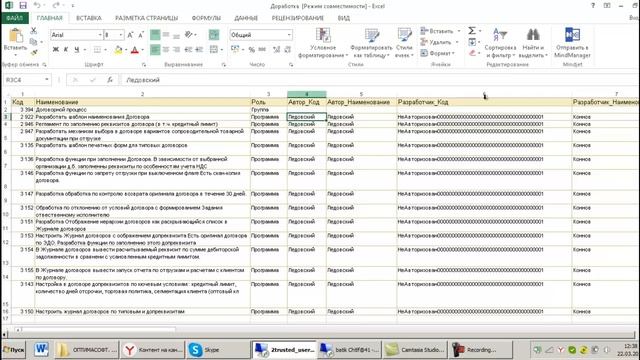Expand the Name Box R3C4 dropdown arrow
This screenshot has width=640, height=360.
pyautogui.click(x=47, y=80)
